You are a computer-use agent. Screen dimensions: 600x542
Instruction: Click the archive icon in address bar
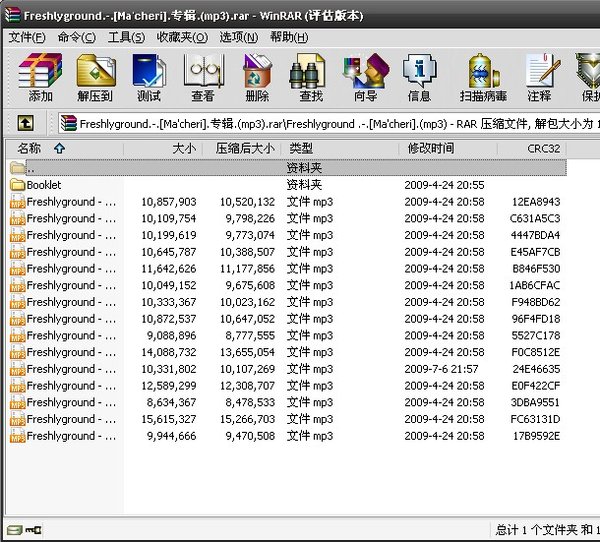click(x=69, y=123)
